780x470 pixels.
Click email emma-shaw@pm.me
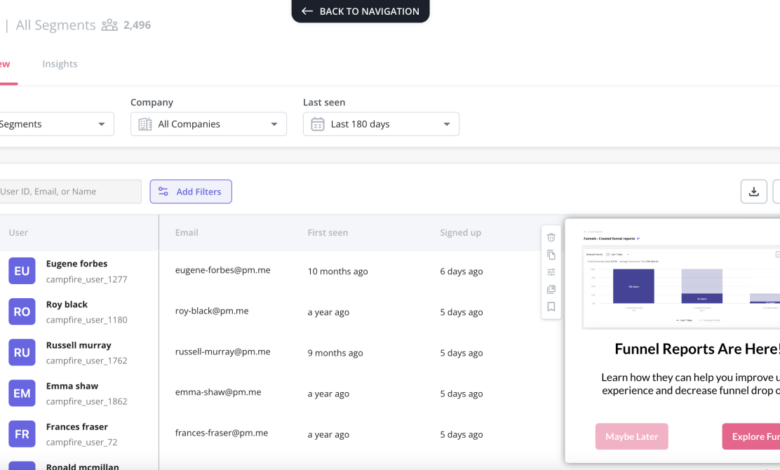[218, 392]
